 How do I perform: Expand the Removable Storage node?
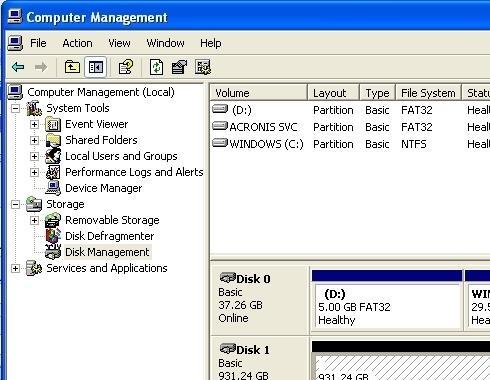[34, 220]
